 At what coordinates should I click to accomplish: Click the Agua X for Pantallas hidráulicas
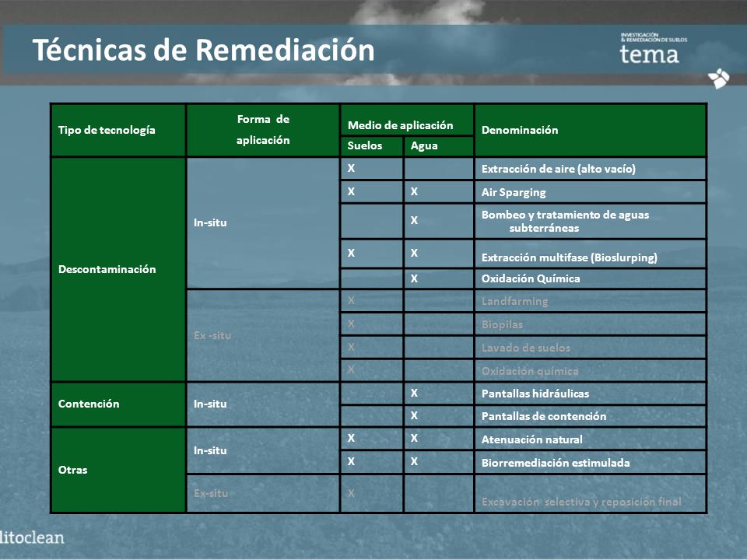click(414, 393)
